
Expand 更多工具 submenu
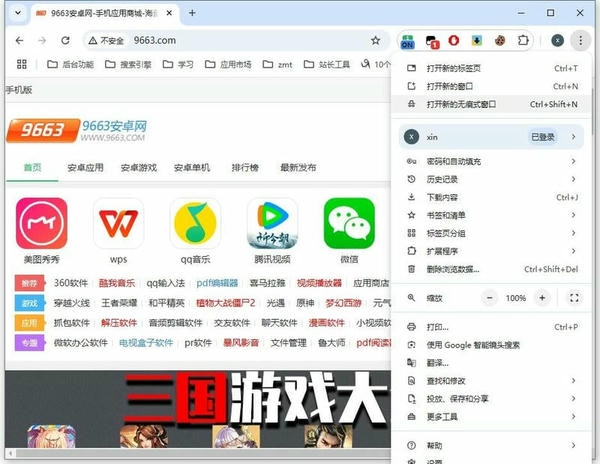coord(491,417)
